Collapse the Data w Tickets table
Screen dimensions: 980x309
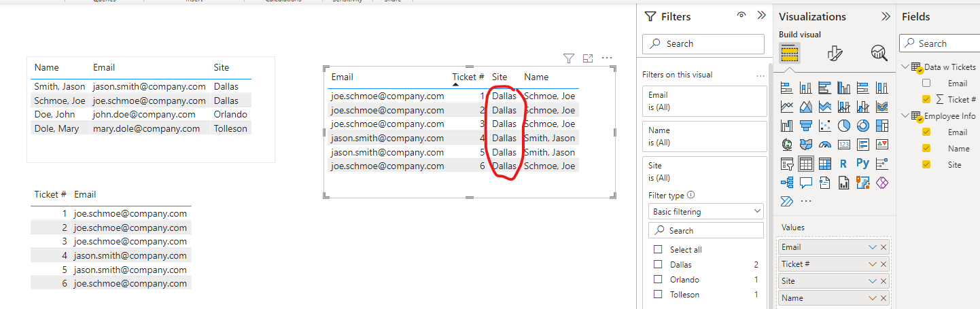(905, 67)
